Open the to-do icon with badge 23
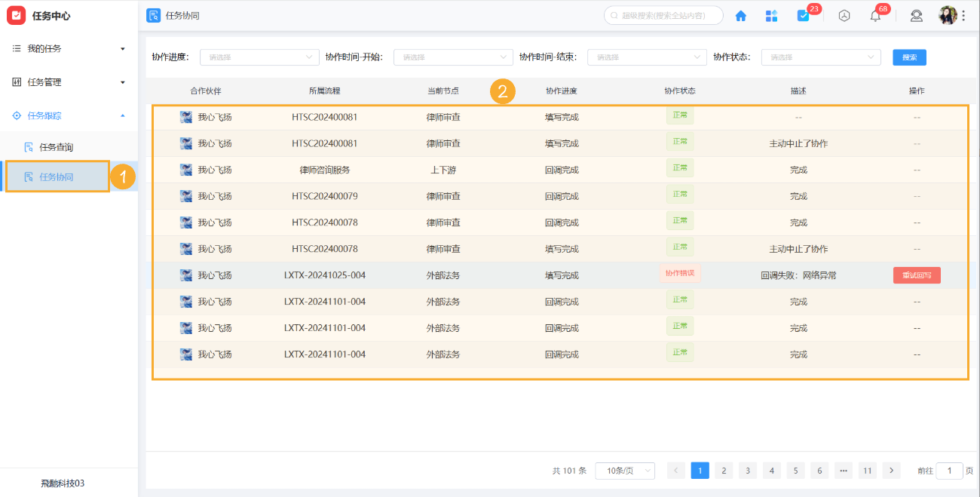Image resolution: width=980 pixels, height=497 pixels. click(x=804, y=16)
